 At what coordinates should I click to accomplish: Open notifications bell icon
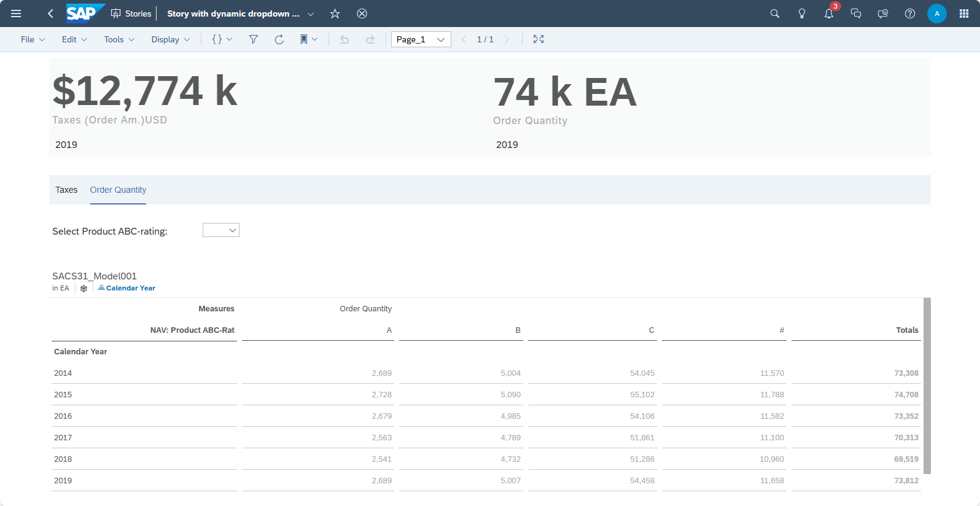pos(829,14)
